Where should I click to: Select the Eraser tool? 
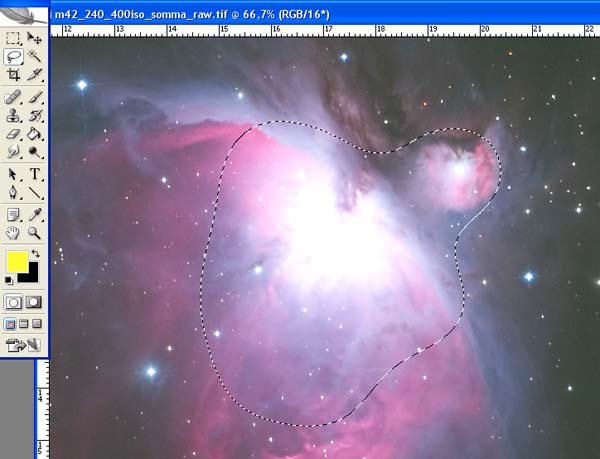[13, 134]
